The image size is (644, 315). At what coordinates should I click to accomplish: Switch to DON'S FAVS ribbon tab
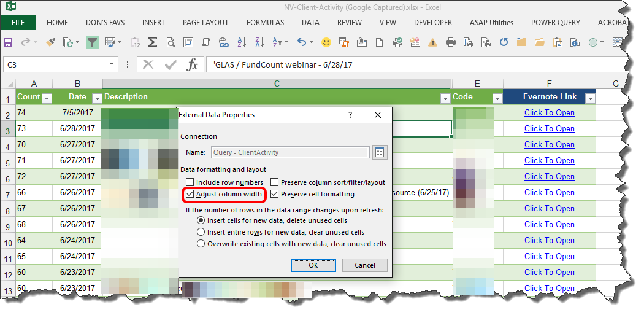(x=105, y=23)
